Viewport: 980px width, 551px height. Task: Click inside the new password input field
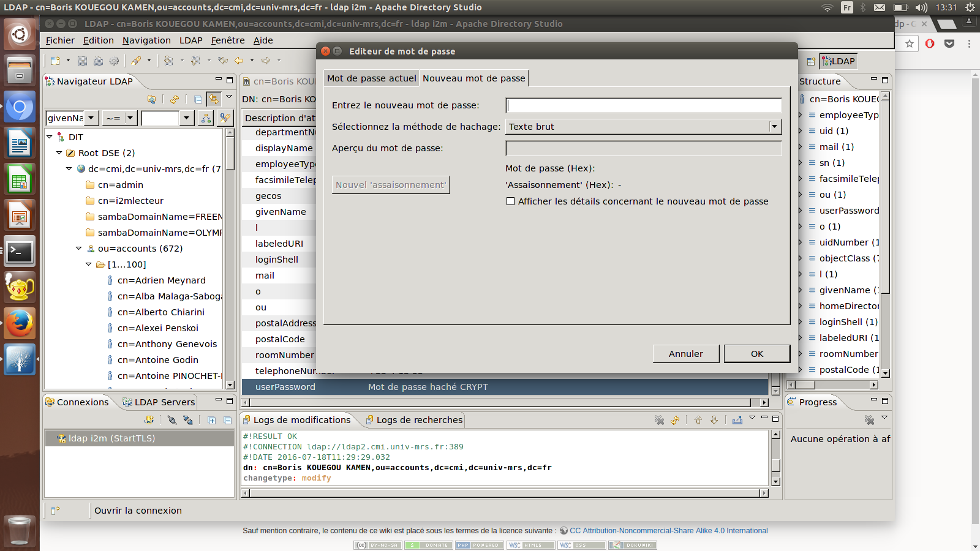coord(643,105)
